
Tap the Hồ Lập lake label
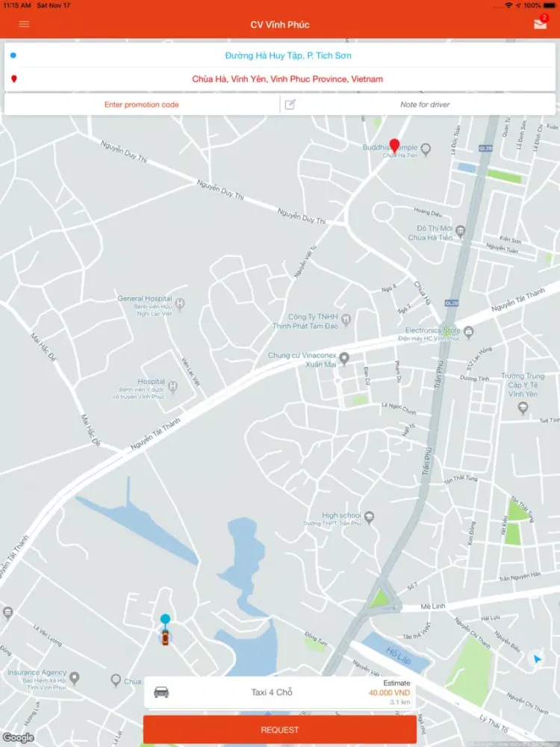click(x=398, y=657)
